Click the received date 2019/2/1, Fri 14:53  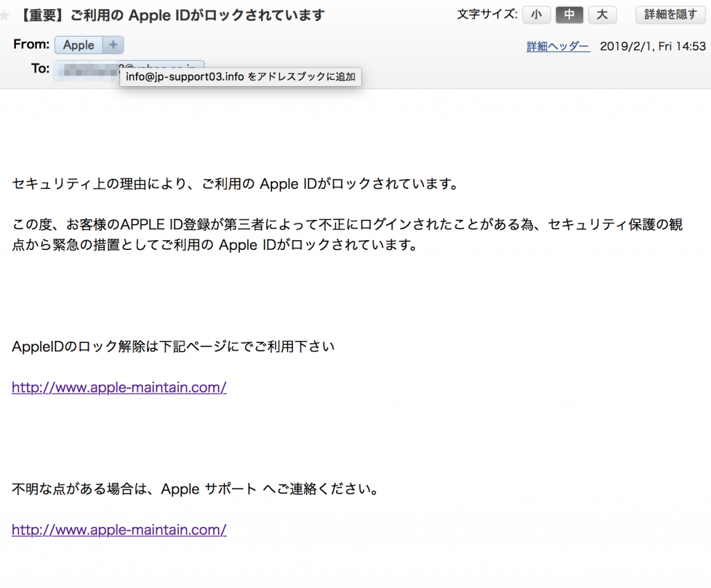[x=653, y=47]
